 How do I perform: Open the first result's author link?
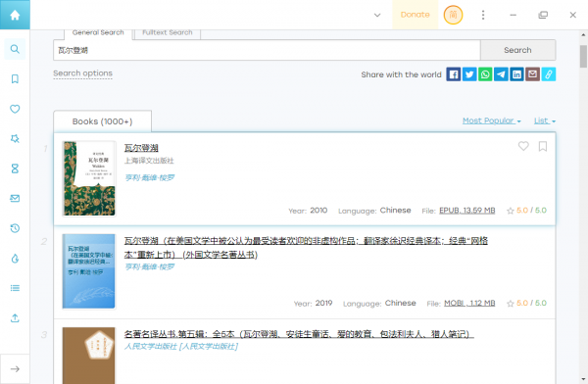click(x=150, y=177)
